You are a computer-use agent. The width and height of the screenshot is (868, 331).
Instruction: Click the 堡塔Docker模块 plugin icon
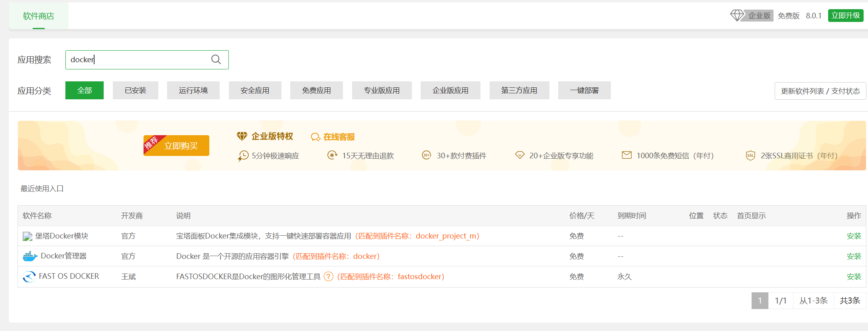tap(28, 236)
